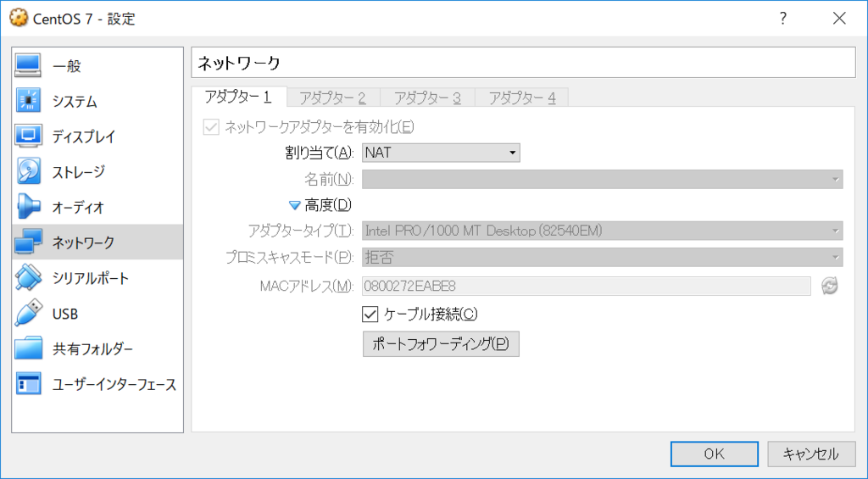Viewport: 868px width, 479px height.
Task: Switch to アダプター 4 tab
Action: (522, 98)
